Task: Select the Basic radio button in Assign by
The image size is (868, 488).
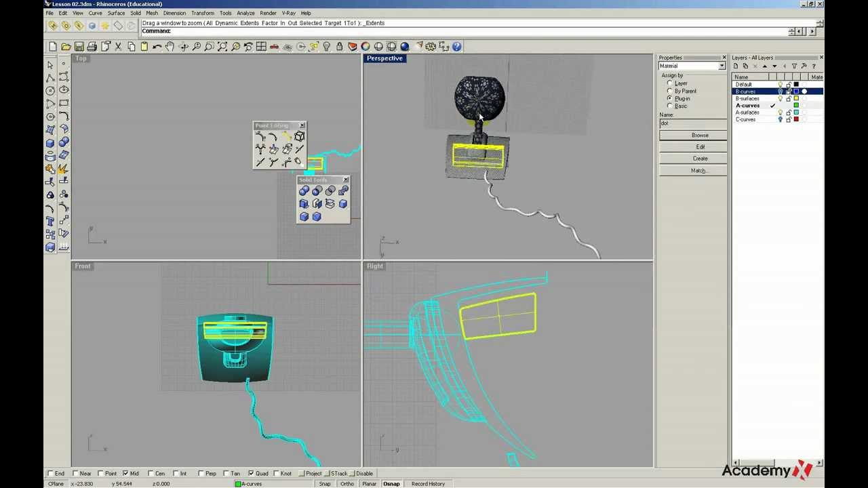Action: 670,106
